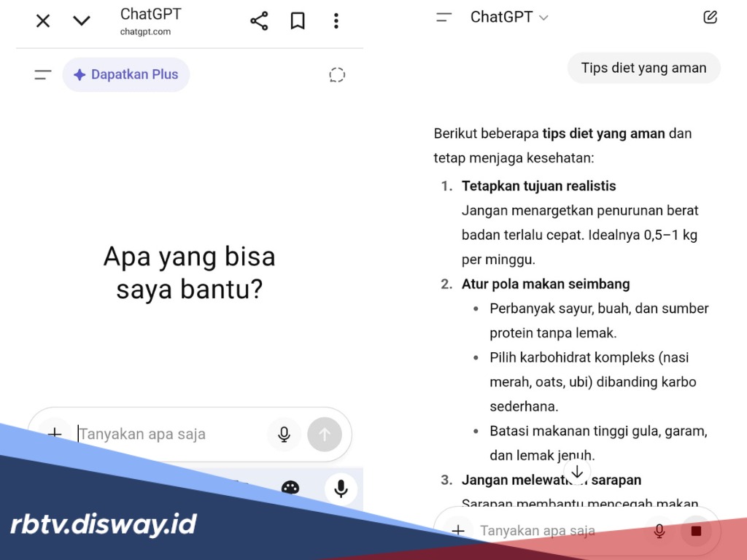The image size is (747, 560).
Task: Open chatgpt.com from the address title
Action: tap(150, 22)
